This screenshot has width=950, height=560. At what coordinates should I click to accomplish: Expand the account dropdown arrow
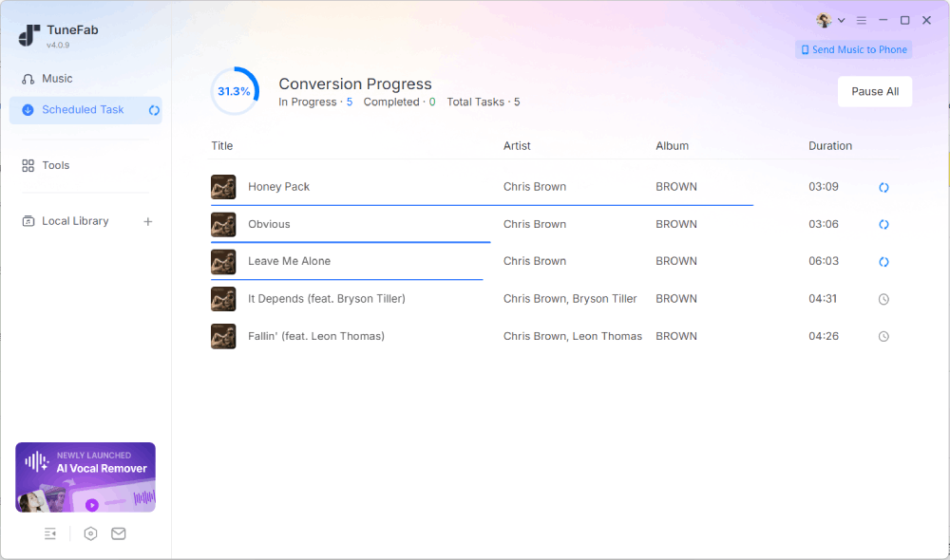pos(841,21)
